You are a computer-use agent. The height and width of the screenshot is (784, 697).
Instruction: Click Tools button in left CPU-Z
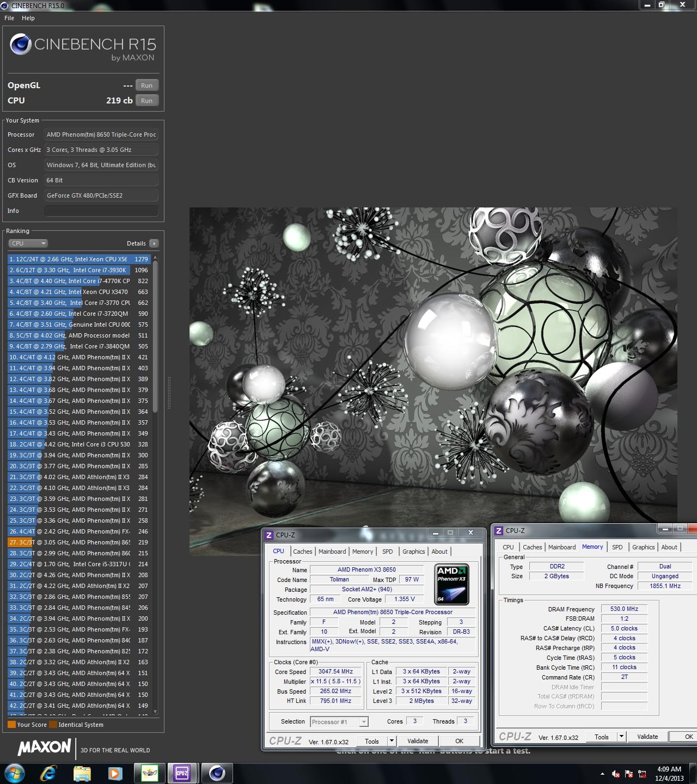pos(372,741)
